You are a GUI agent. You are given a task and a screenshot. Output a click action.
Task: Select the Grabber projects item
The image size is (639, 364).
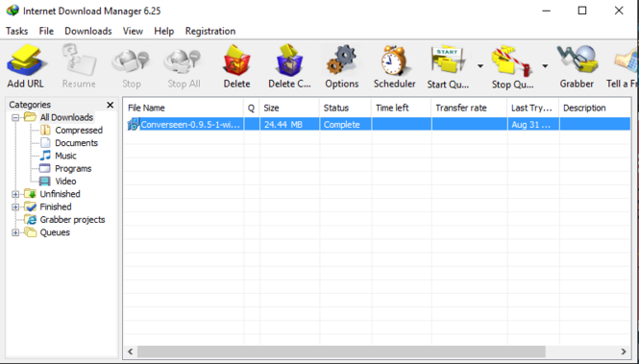tap(72, 220)
